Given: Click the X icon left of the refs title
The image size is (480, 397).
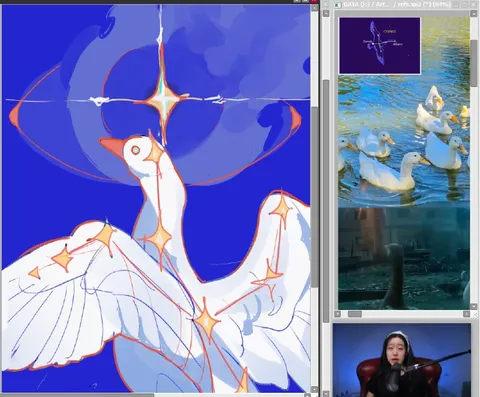Looking at the screenshot, I should point(326,4).
